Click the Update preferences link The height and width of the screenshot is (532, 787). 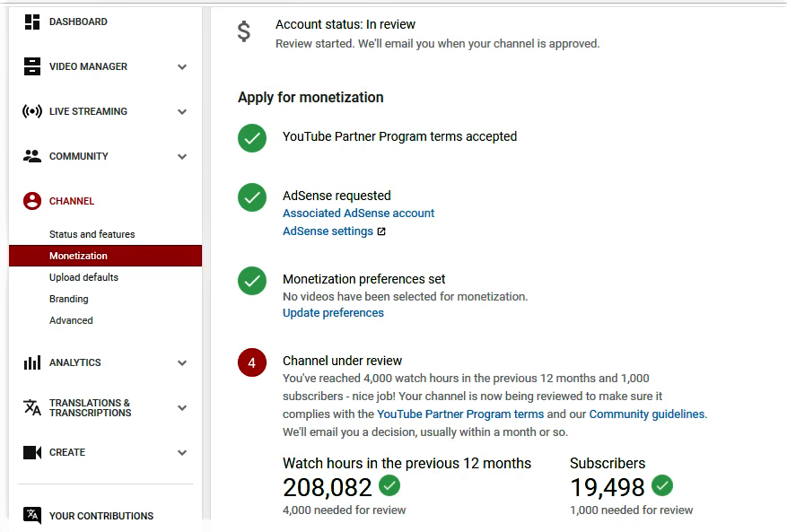333,313
